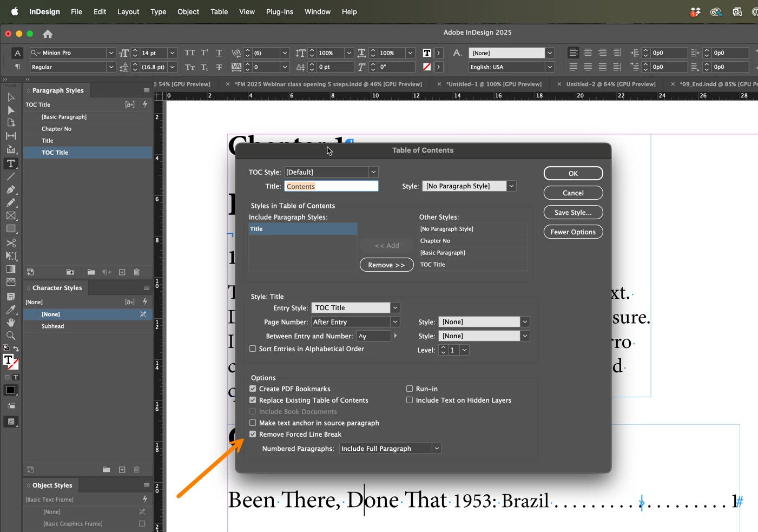Click the Save Style button

coord(573,212)
